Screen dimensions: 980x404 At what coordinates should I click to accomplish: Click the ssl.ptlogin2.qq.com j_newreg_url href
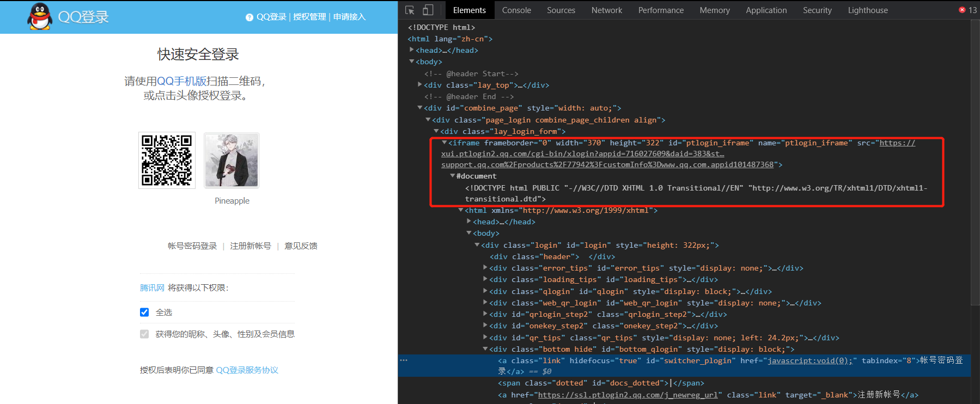628,395
